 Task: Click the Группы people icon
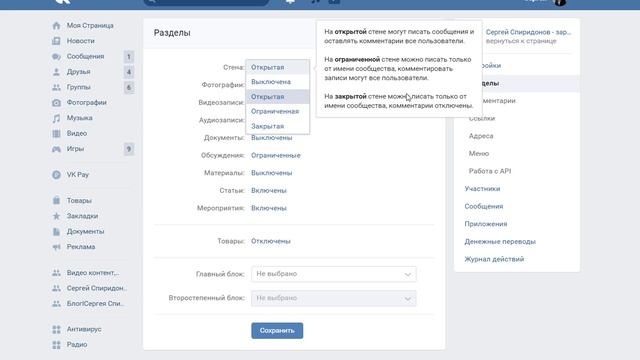pos(56,87)
